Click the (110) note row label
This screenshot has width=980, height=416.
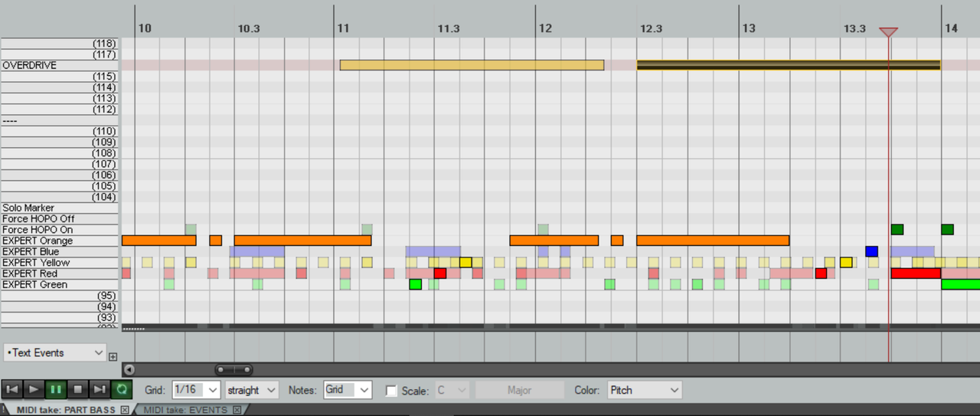60,131
